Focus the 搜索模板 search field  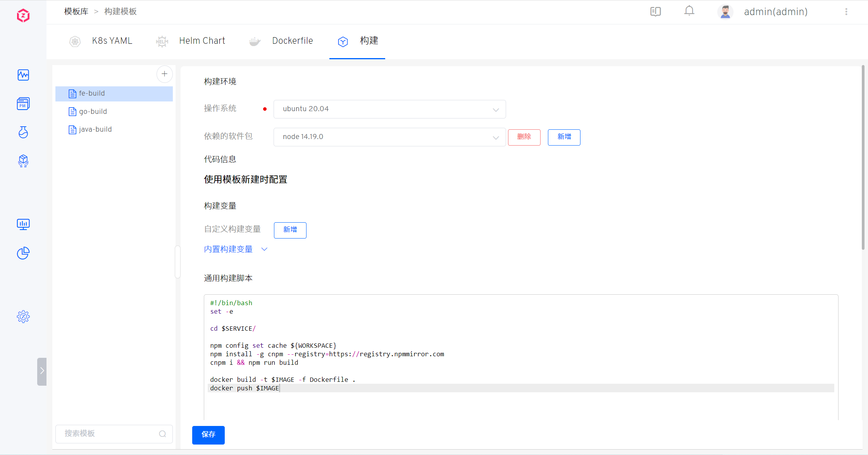click(114, 434)
